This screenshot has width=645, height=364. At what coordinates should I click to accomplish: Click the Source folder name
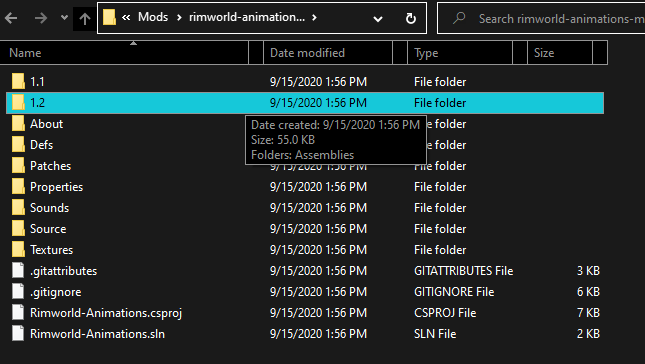[48, 229]
